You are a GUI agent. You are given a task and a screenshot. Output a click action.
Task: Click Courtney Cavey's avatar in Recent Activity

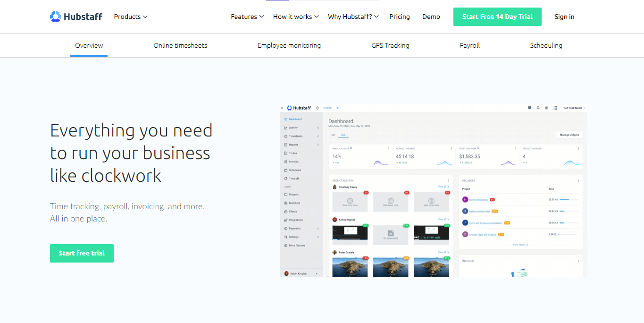click(x=335, y=187)
